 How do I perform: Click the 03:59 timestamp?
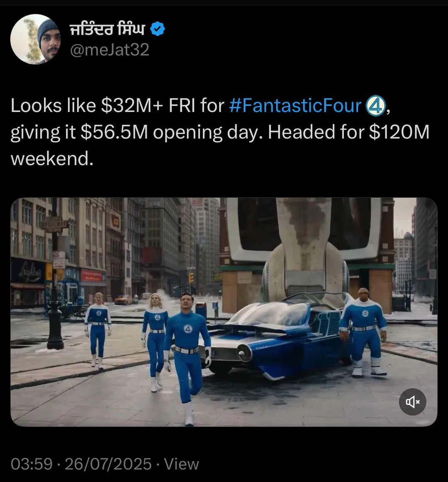(x=32, y=464)
